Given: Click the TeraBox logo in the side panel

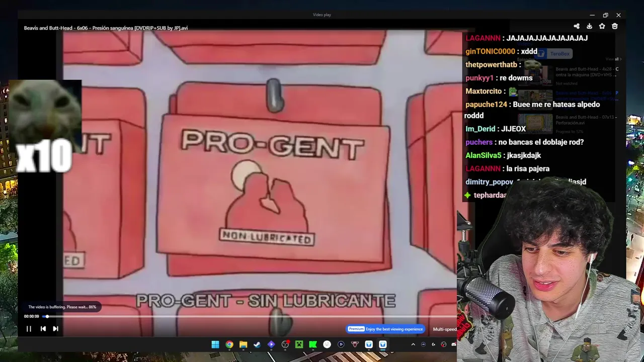Looking at the screenshot, I should coord(554,54).
